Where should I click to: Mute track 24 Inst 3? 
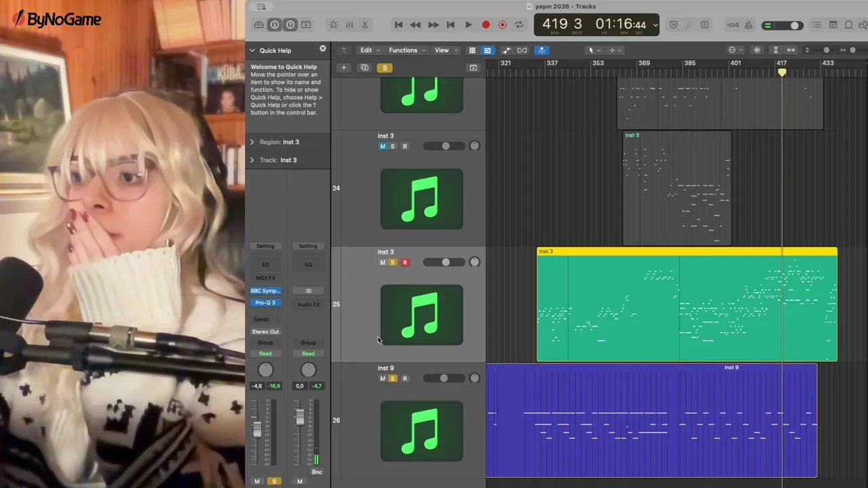(382, 146)
